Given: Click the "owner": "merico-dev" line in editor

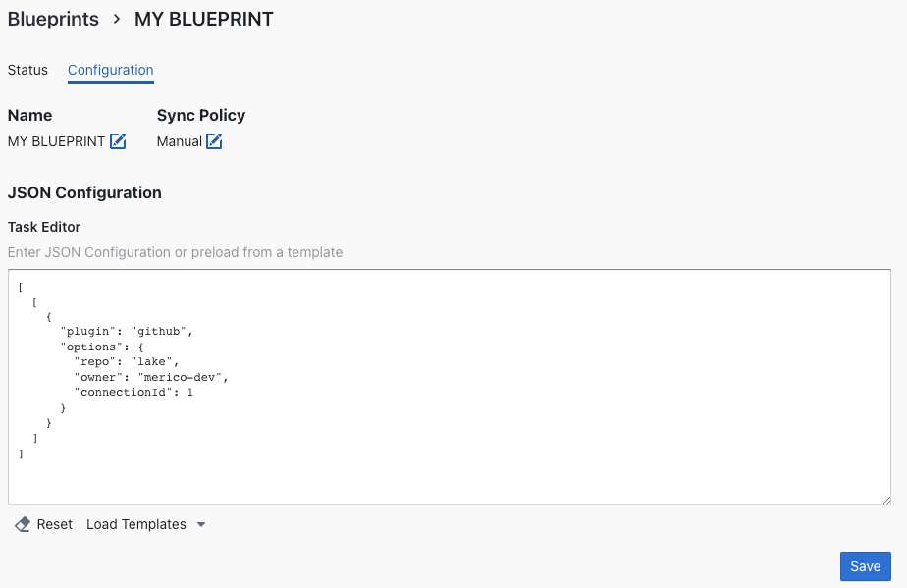Looking at the screenshot, I should 151,377.
